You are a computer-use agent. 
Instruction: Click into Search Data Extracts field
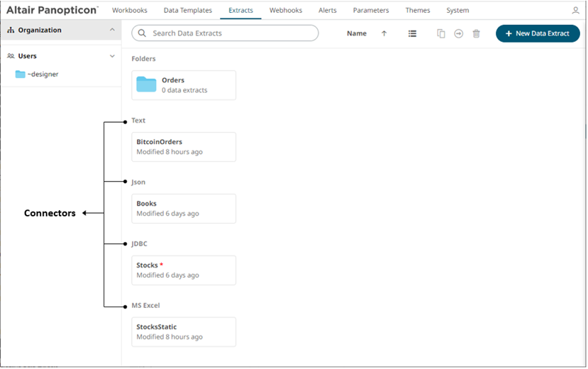(225, 33)
